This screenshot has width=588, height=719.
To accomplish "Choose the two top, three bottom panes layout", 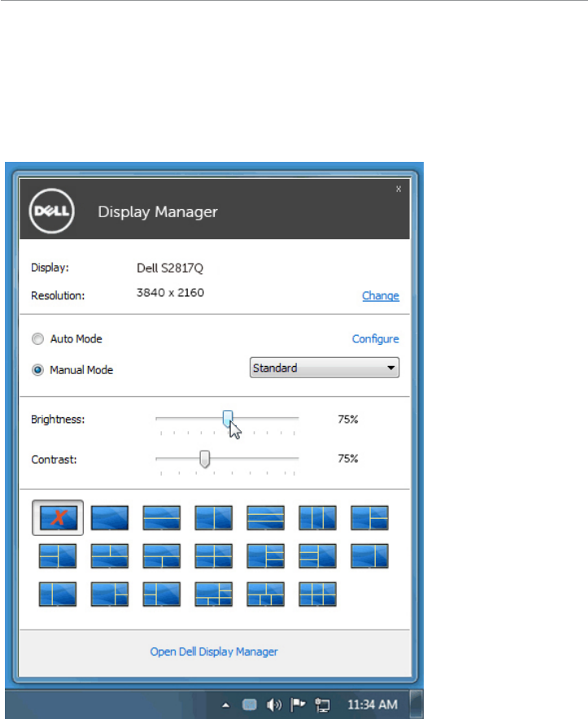I will (x=266, y=595).
